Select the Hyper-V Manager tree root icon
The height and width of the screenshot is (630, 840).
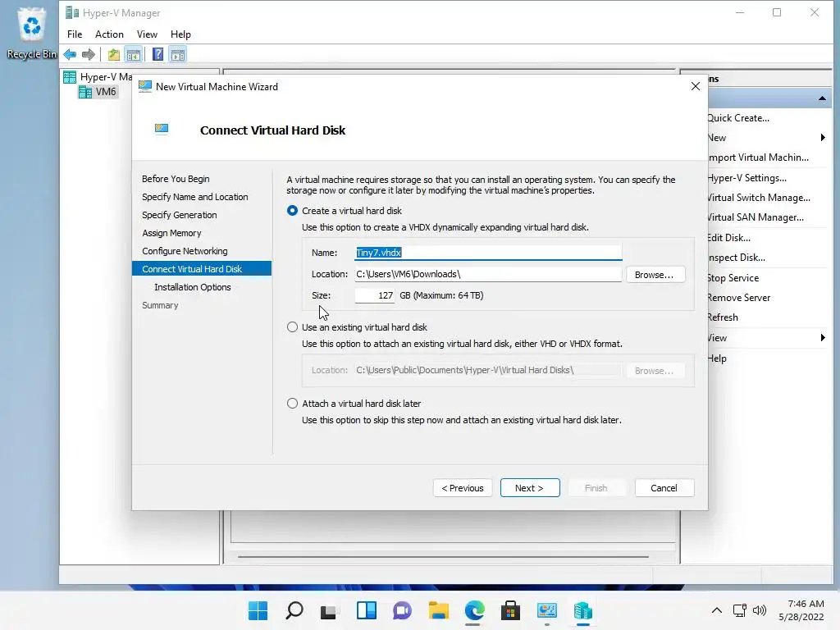coord(70,77)
